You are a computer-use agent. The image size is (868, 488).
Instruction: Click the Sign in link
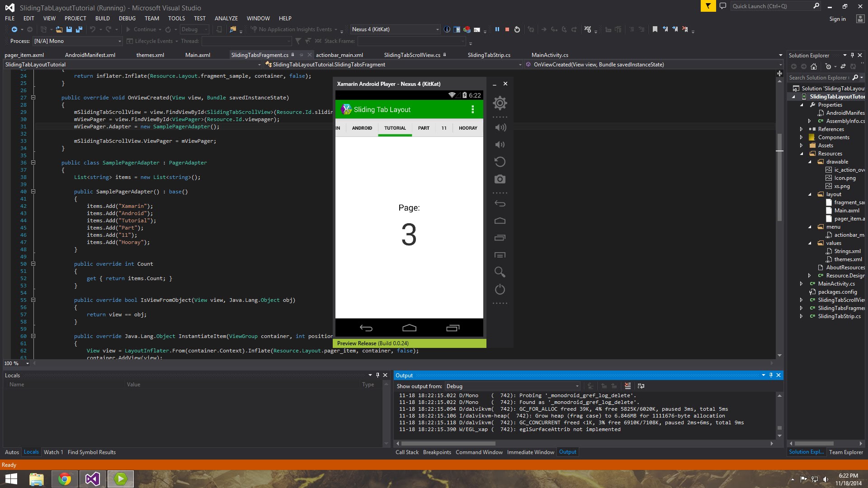tap(837, 19)
